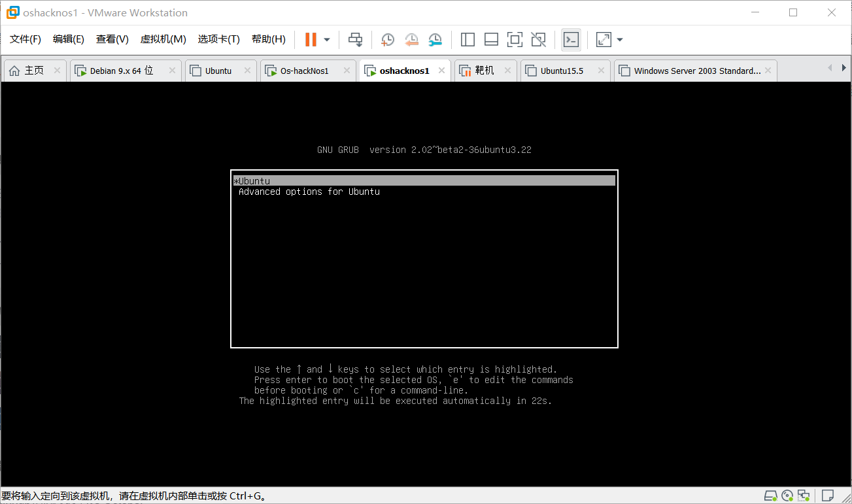This screenshot has height=504, width=852.
Task: Enter full screen mode icon
Action: coord(515,40)
